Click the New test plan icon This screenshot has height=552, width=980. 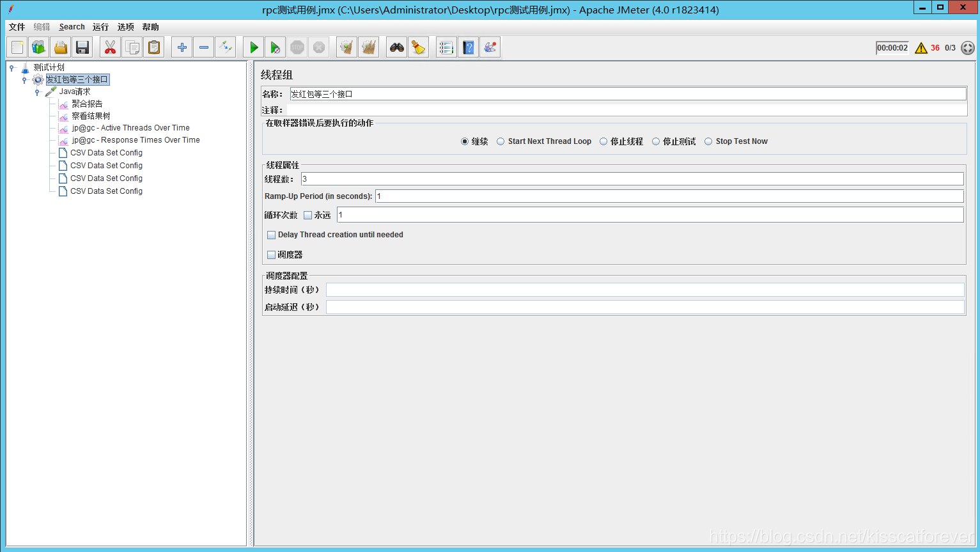[x=17, y=47]
